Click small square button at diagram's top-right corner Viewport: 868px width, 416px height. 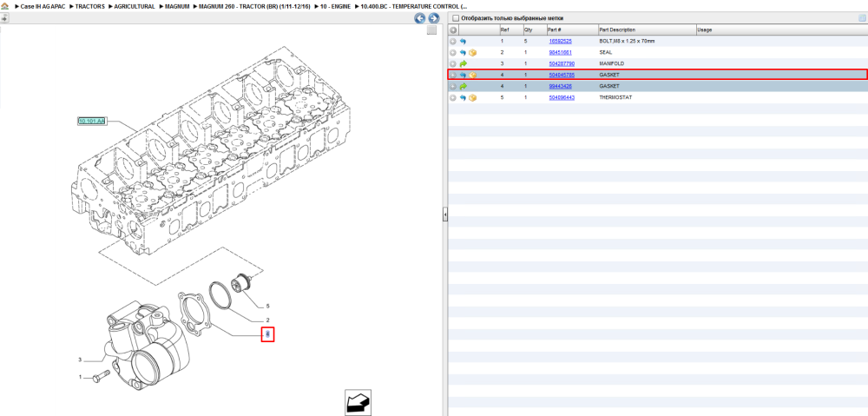click(431, 30)
